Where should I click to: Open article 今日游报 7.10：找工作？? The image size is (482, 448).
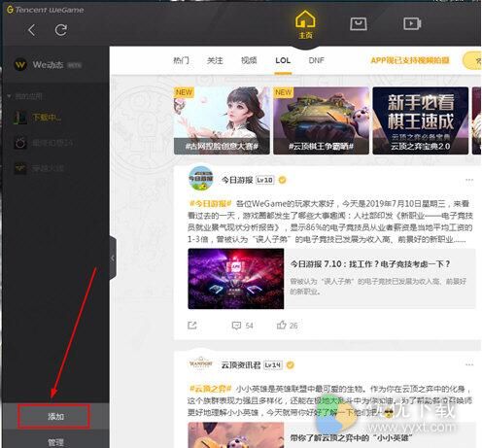[370, 264]
